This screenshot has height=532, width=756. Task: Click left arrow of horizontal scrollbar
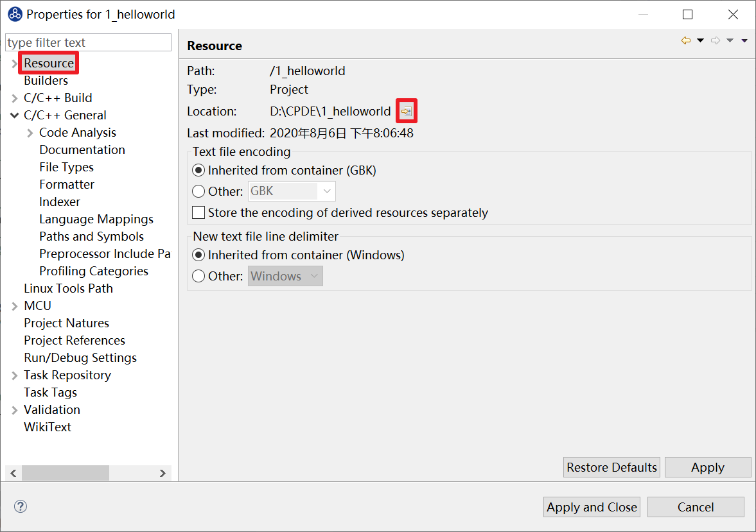13,473
